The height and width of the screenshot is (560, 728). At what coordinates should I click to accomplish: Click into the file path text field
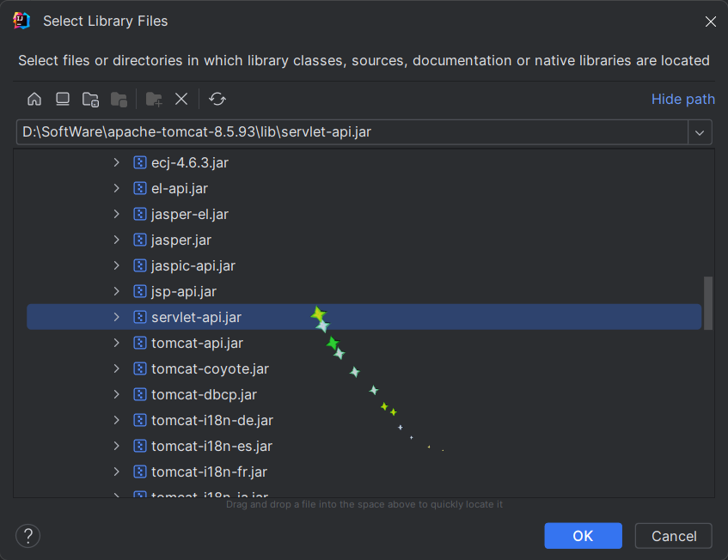click(352, 132)
